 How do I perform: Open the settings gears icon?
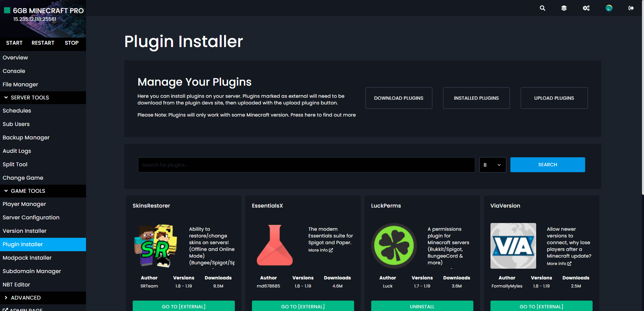pos(586,8)
